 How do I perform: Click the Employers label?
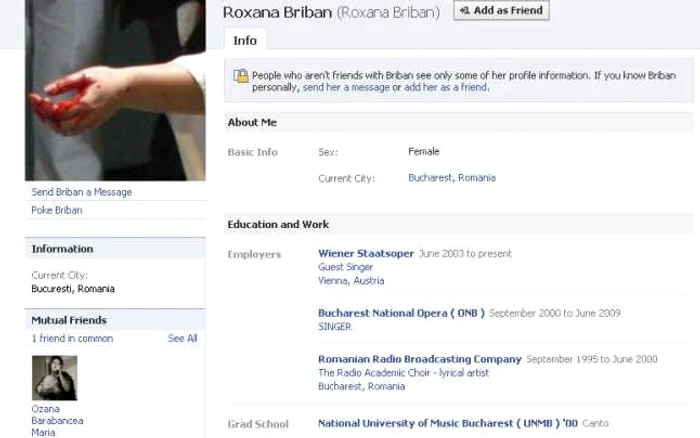254,254
